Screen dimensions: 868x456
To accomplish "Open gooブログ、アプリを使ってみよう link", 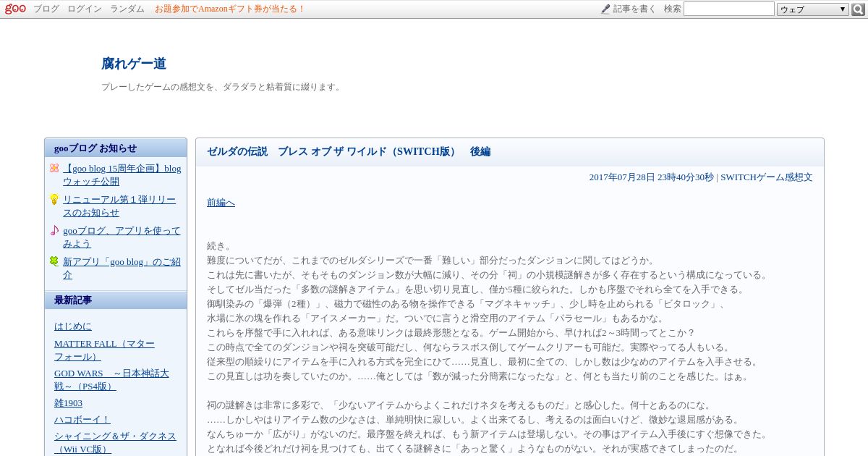I will click(122, 237).
